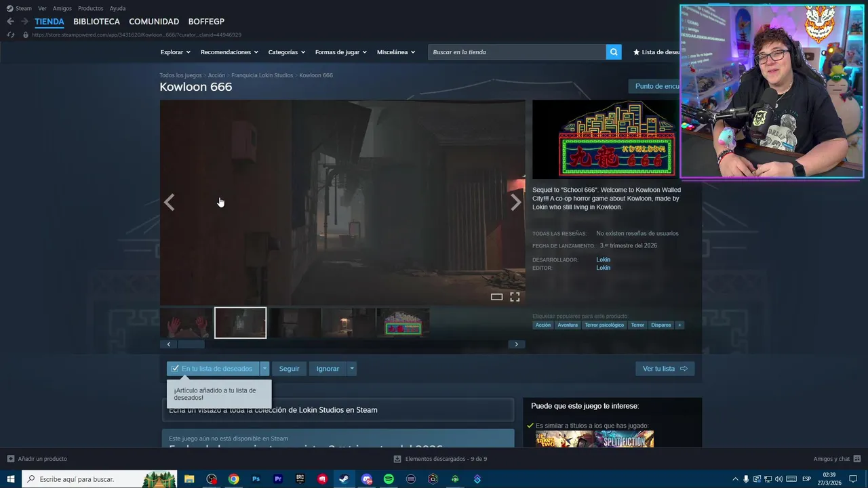Select the red hands screenshot thumbnail
Image resolution: width=868 pixels, height=488 pixels.
[186, 323]
